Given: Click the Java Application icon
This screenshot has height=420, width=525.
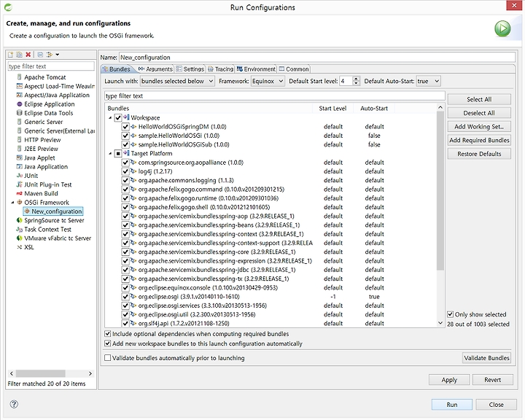Looking at the screenshot, I should [x=20, y=166].
